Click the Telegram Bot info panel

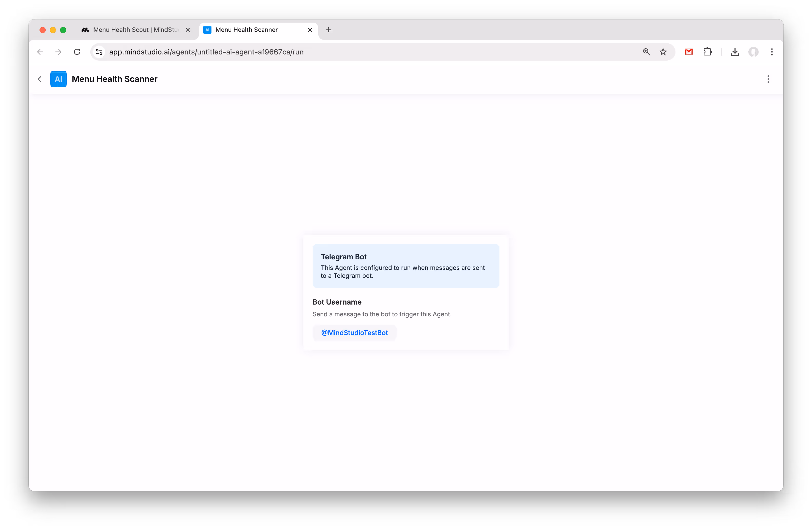pyautogui.click(x=406, y=266)
